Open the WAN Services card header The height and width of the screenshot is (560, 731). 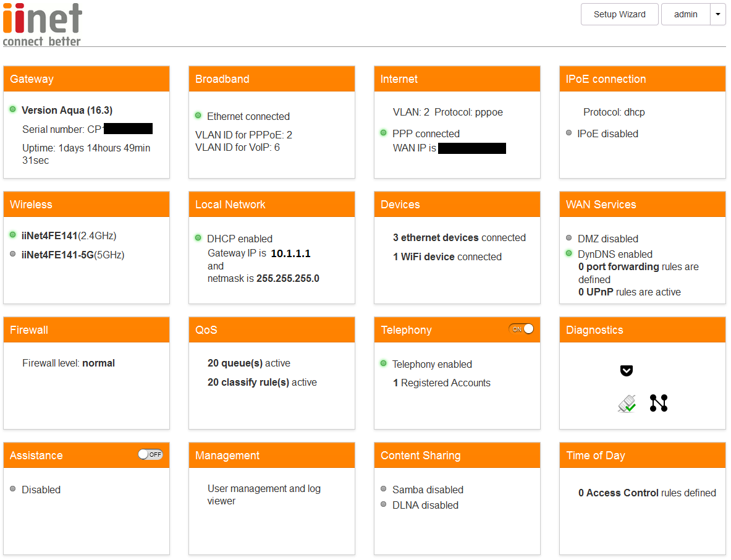(x=643, y=204)
